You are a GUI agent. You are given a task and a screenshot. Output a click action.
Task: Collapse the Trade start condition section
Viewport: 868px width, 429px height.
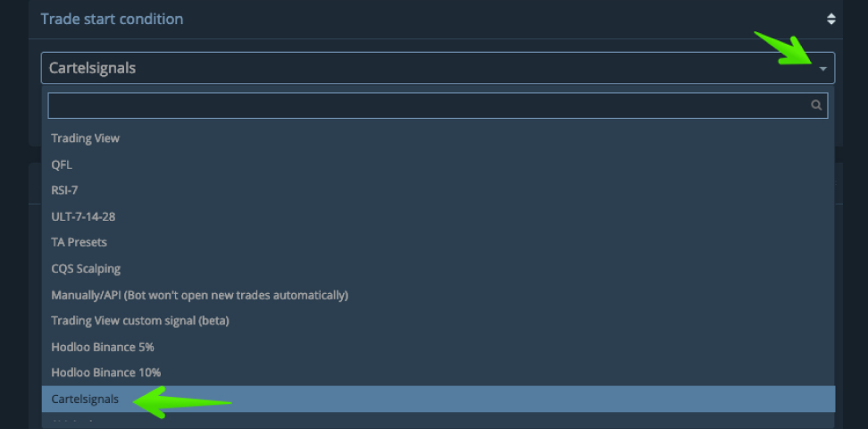(x=830, y=19)
